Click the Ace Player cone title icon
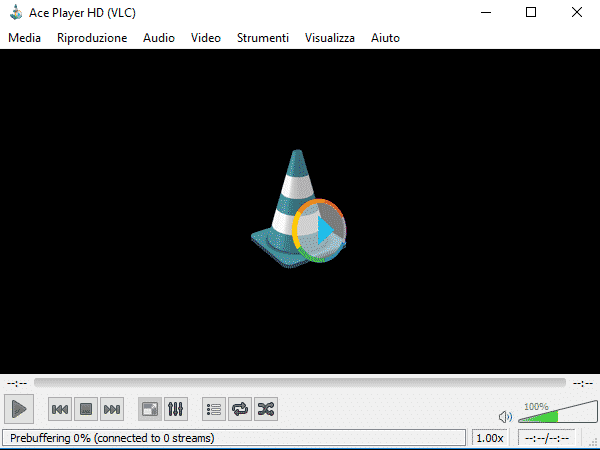The width and height of the screenshot is (600, 450). pyautogui.click(x=16, y=12)
